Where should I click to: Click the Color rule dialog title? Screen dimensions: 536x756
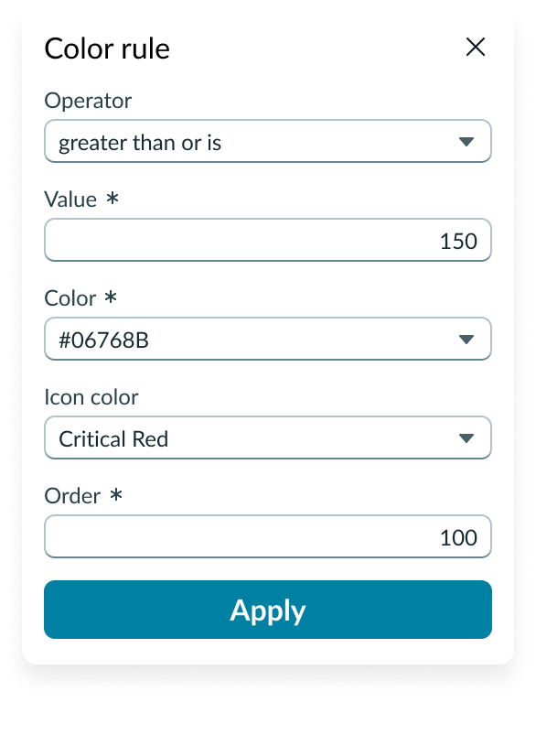click(107, 49)
